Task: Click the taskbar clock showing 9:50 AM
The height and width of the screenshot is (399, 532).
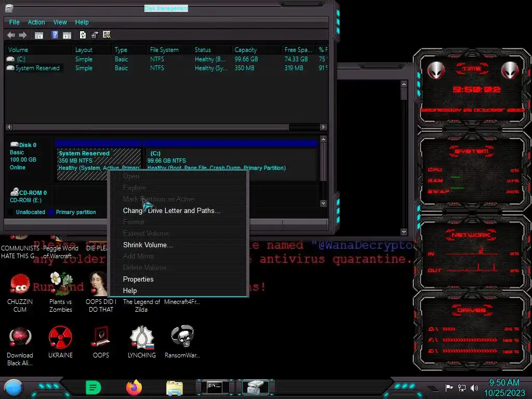Action: [x=504, y=388]
